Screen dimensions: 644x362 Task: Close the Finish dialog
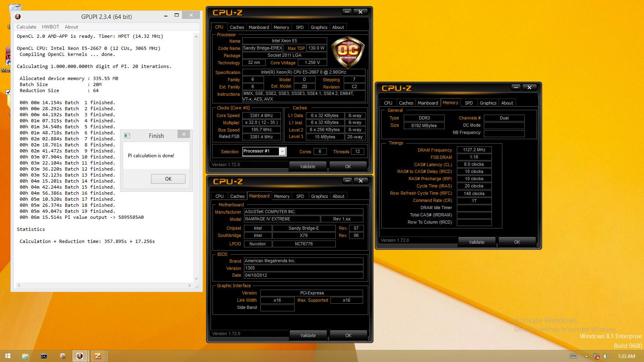click(184, 134)
